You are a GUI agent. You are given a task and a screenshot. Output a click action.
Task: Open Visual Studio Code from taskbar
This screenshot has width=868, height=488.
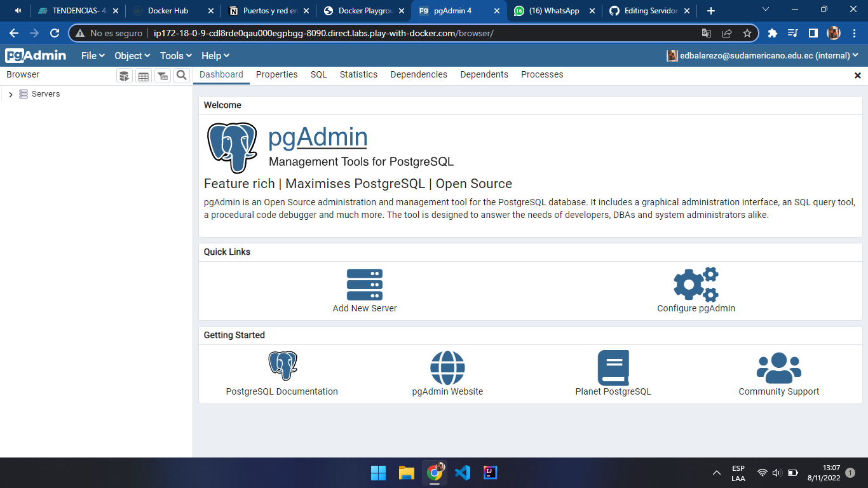click(463, 473)
